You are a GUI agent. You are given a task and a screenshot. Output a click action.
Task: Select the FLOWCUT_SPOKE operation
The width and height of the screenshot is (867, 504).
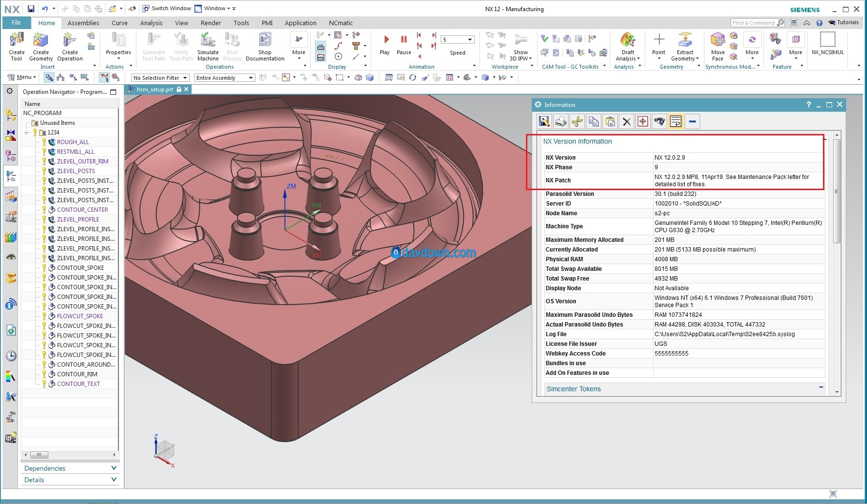80,316
